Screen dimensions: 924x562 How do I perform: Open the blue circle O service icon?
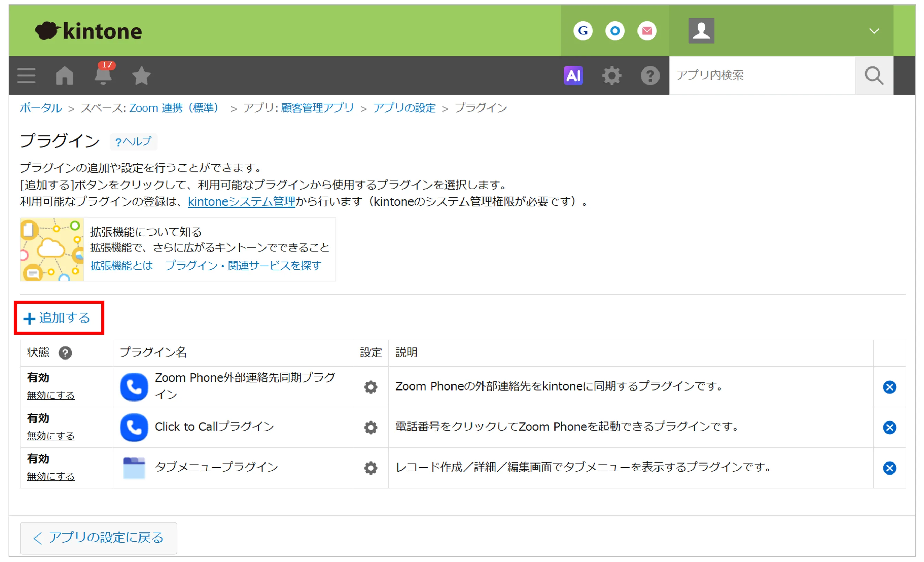point(615,31)
